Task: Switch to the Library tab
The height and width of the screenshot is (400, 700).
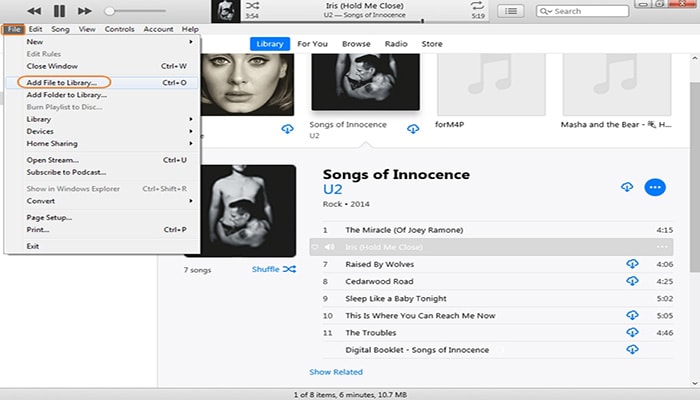Action: pyautogui.click(x=270, y=44)
